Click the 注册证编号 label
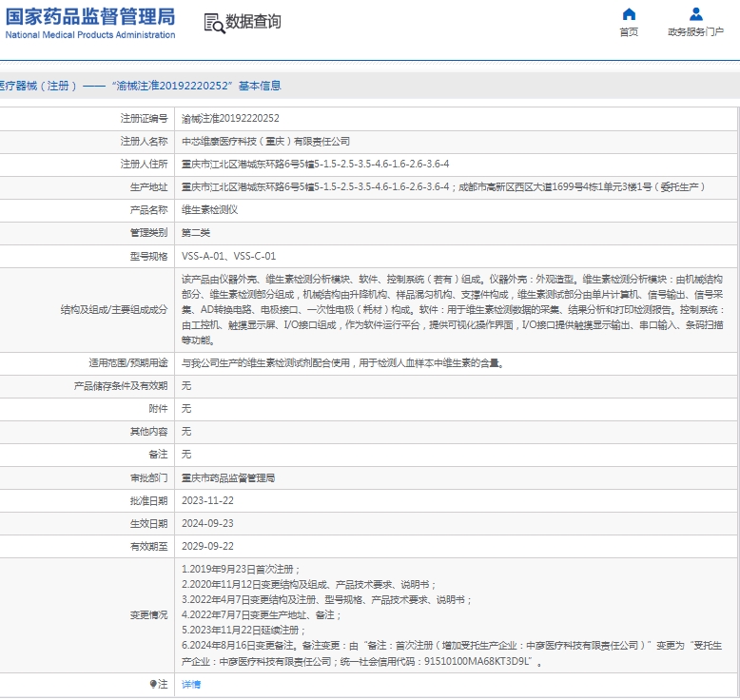 click(144, 119)
